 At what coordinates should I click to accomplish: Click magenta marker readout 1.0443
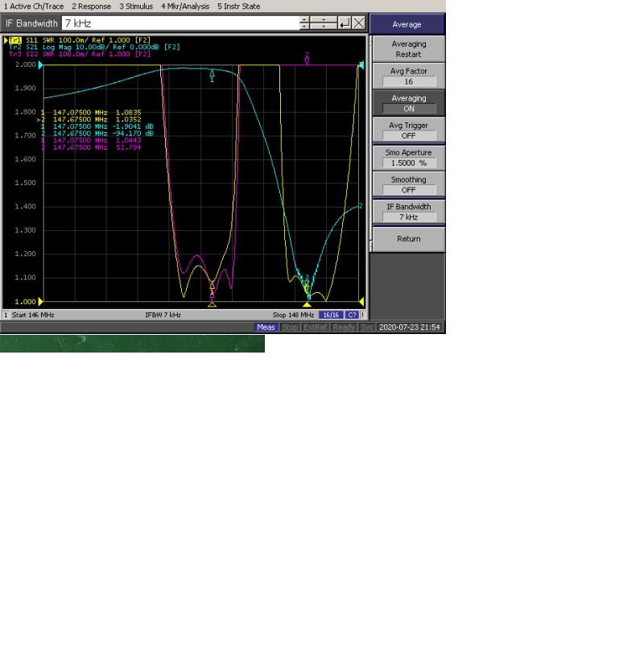pos(128,140)
